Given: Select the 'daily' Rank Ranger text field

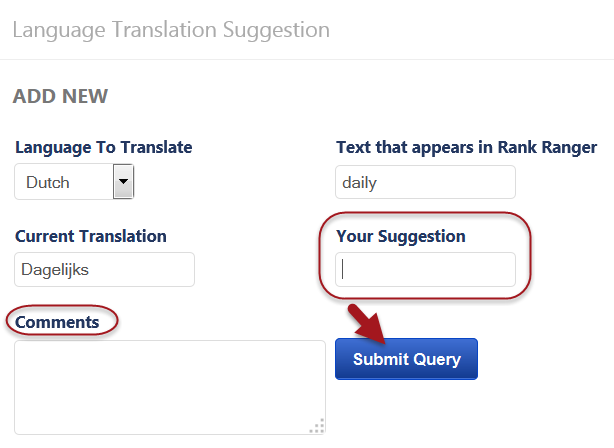Looking at the screenshot, I should click(425, 182).
